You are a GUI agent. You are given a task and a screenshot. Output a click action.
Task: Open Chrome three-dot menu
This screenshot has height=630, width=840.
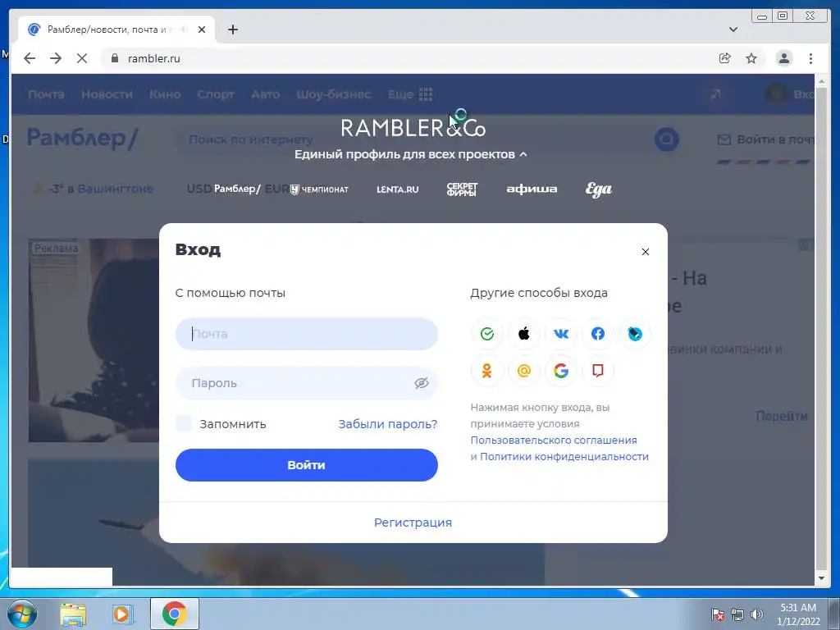(x=810, y=58)
